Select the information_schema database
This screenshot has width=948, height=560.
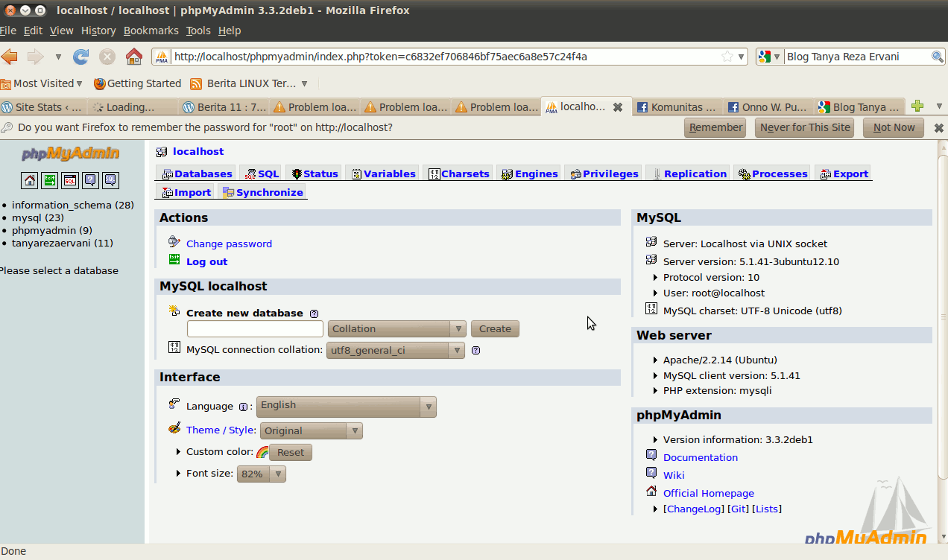click(x=73, y=205)
